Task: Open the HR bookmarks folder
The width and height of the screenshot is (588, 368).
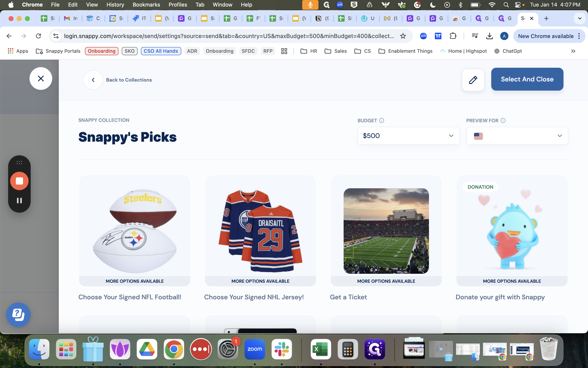Action: point(308,51)
